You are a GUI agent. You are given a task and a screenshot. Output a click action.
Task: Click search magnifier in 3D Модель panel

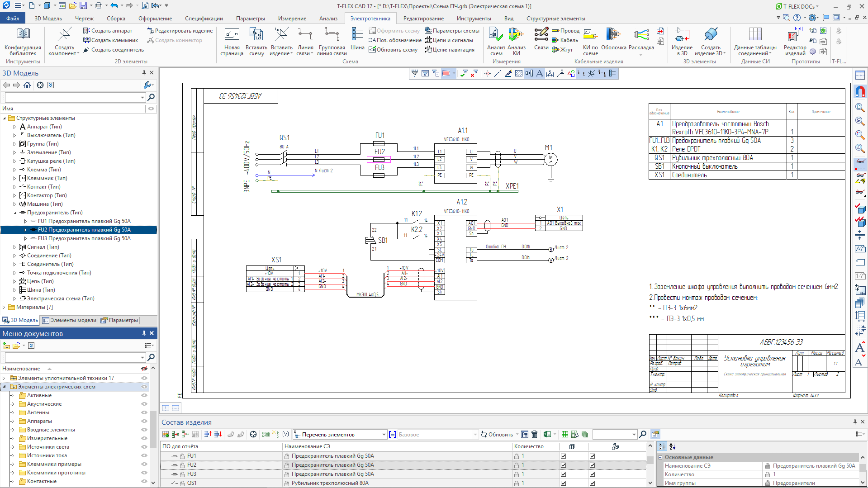(x=151, y=97)
